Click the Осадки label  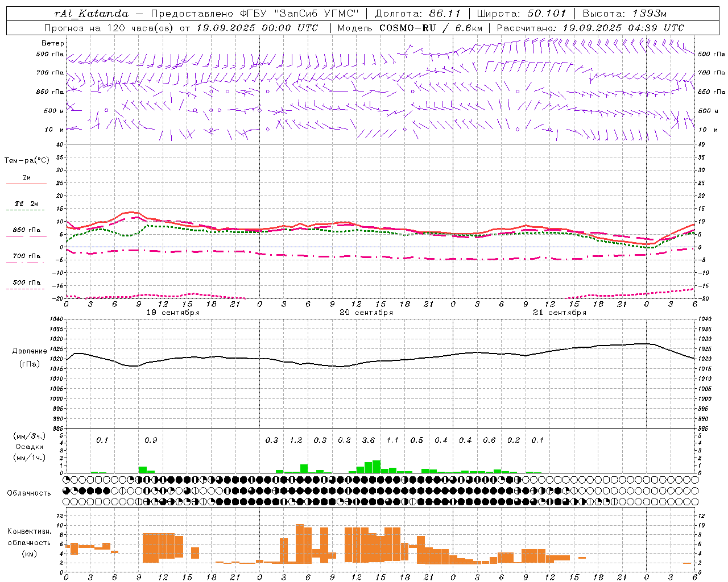pos(30,447)
